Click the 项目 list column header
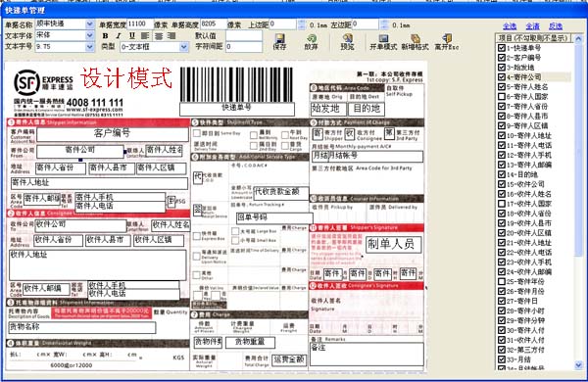 (x=533, y=38)
